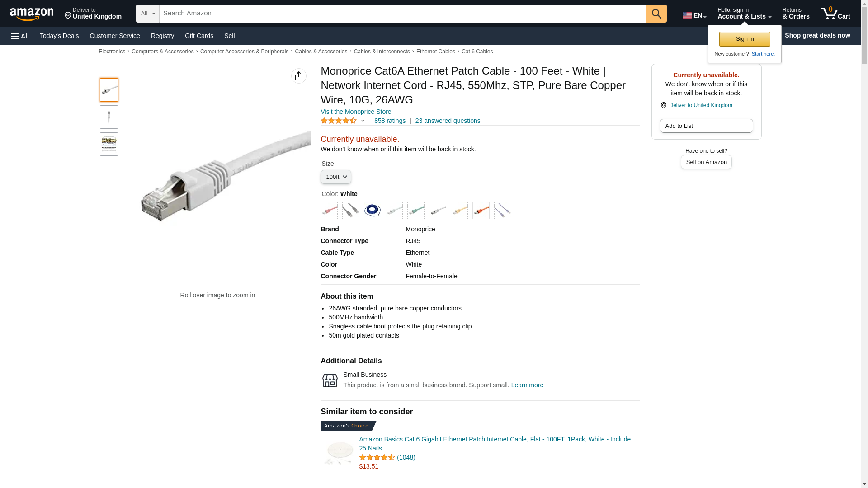Open the shopping cart
This screenshot has height=488, width=868.
pos(835,14)
